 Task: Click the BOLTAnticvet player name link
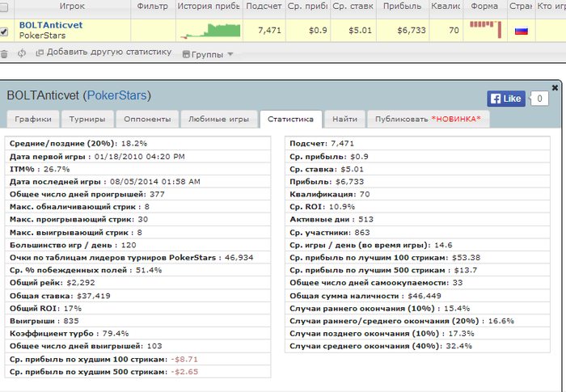[51, 25]
